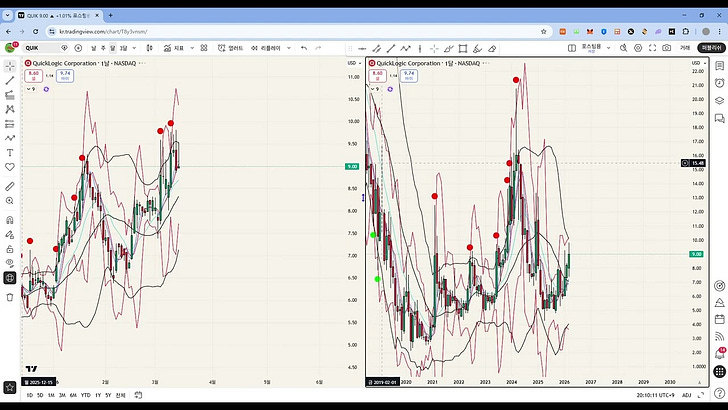Image resolution: width=728 pixels, height=410 pixels.
Task: Take a chart snapshot camera icon
Action: click(x=667, y=48)
